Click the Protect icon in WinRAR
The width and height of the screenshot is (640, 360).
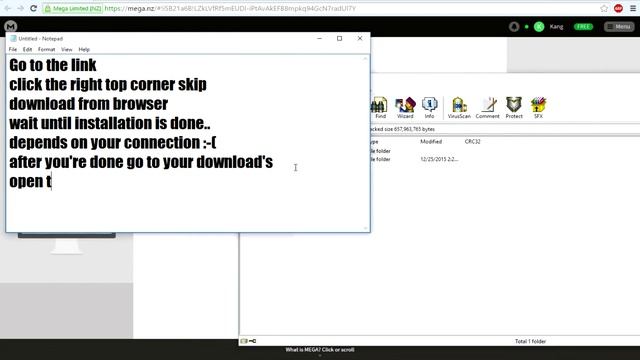(514, 108)
